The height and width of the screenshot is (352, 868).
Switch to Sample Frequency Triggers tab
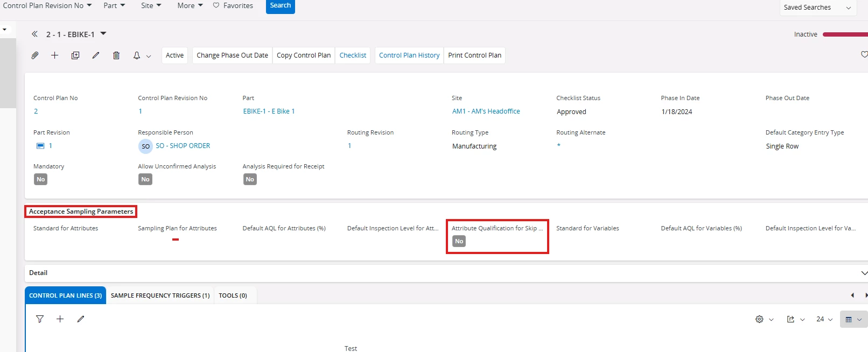pos(160,295)
